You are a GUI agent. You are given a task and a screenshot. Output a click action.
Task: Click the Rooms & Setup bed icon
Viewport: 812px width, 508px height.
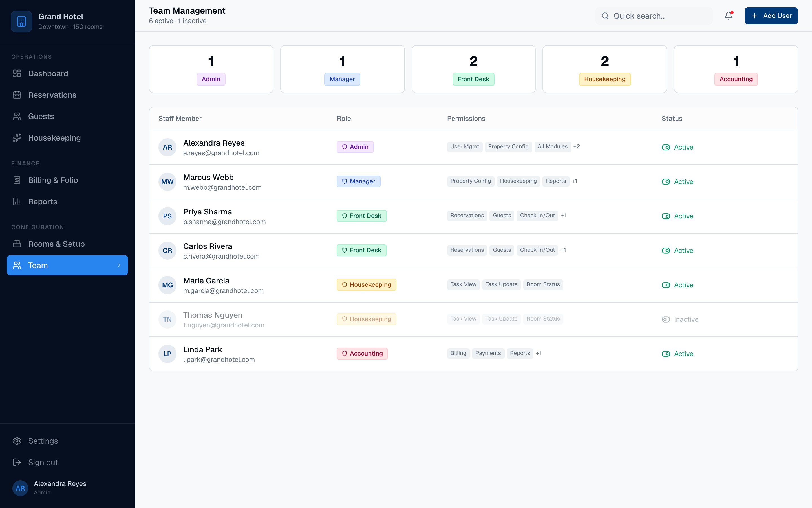click(x=17, y=244)
